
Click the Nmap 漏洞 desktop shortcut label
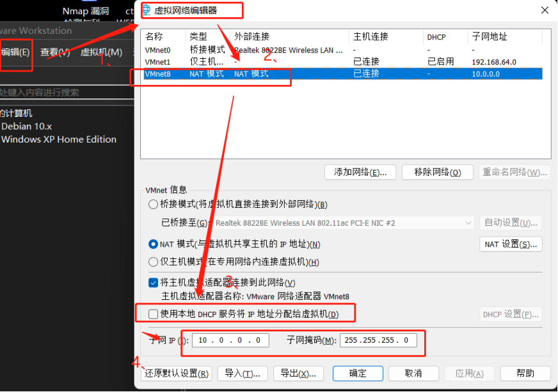[86, 12]
